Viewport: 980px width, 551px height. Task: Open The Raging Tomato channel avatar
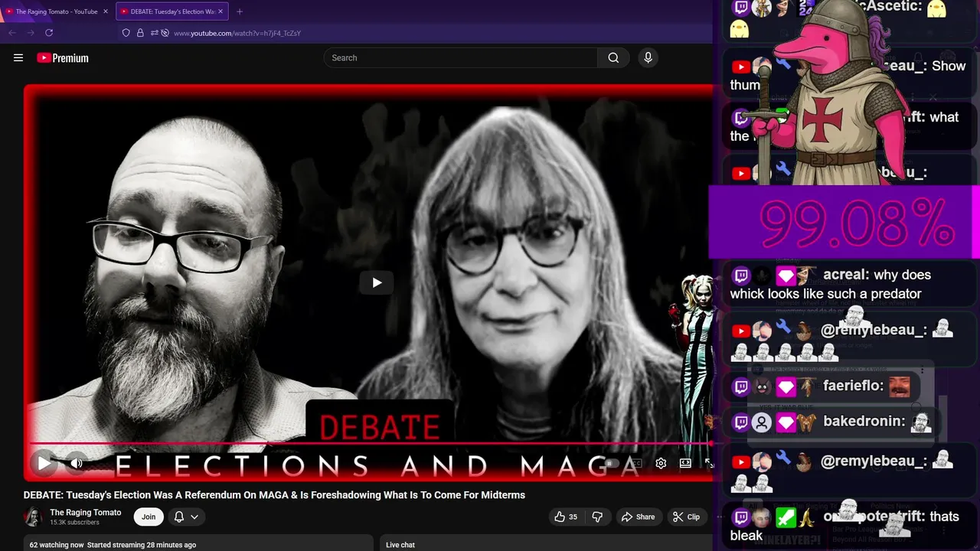point(33,517)
